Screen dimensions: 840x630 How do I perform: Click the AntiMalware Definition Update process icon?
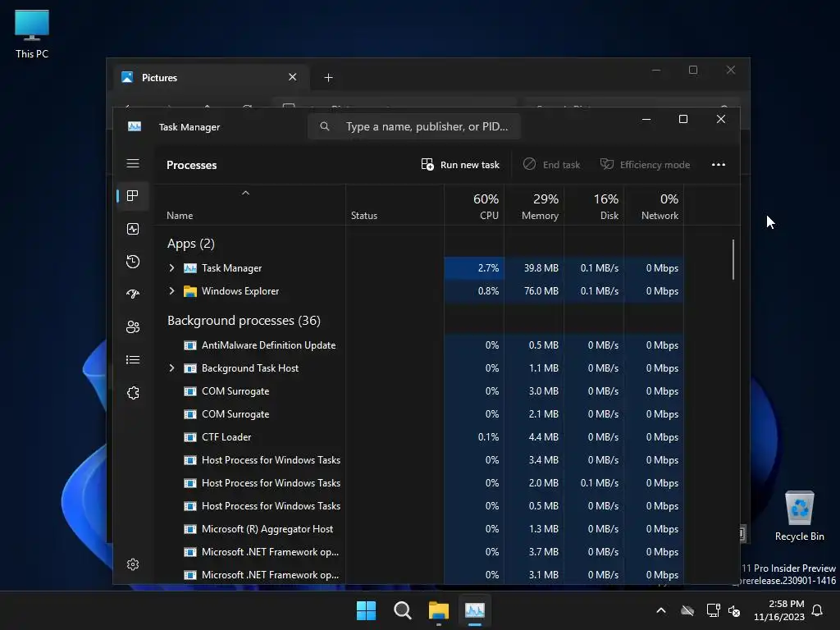tap(190, 345)
